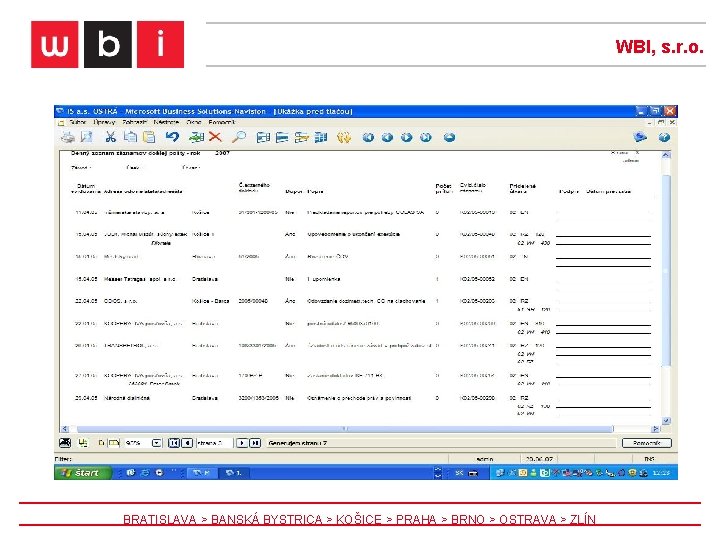The height and width of the screenshot is (540, 720).
Task: Click the horizontal scrollbar right arrow
Action: [x=656, y=429]
